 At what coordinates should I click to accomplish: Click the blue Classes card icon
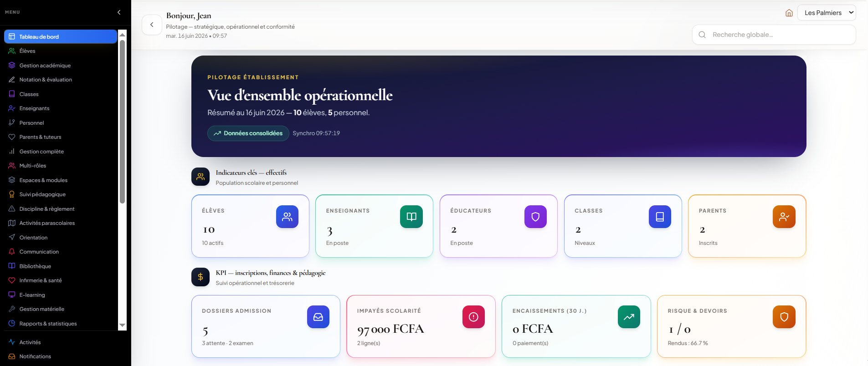660,217
